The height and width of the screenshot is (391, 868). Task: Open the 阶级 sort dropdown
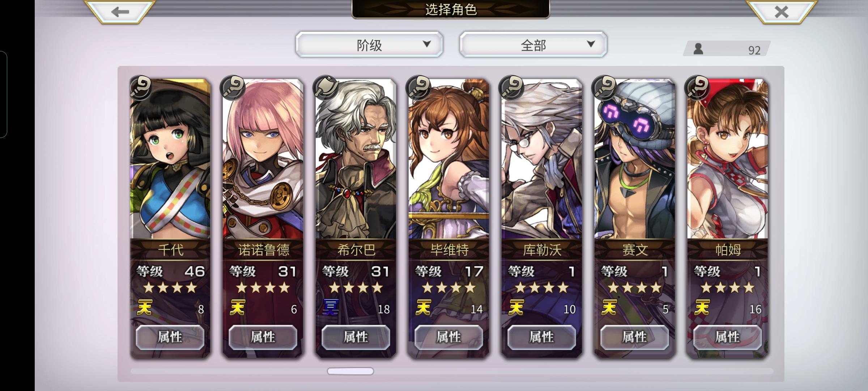coord(369,45)
